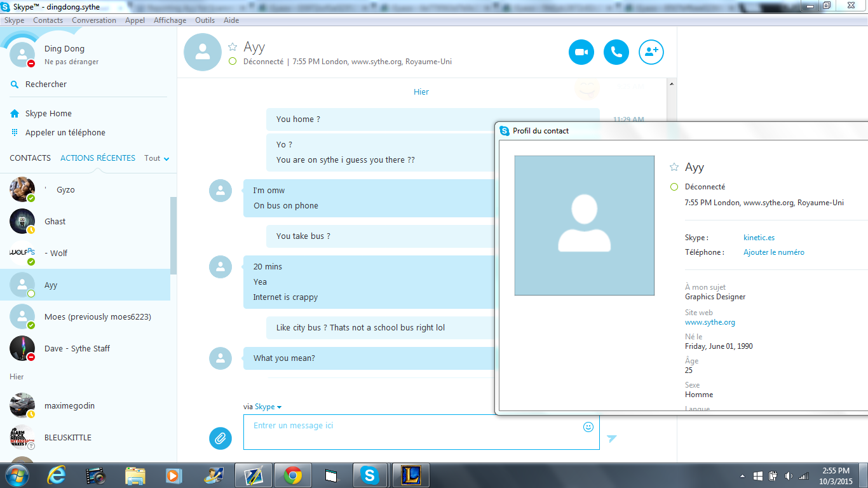868x488 pixels.
Task: Open Windows Explorer folder in taskbar
Action: coord(135,475)
